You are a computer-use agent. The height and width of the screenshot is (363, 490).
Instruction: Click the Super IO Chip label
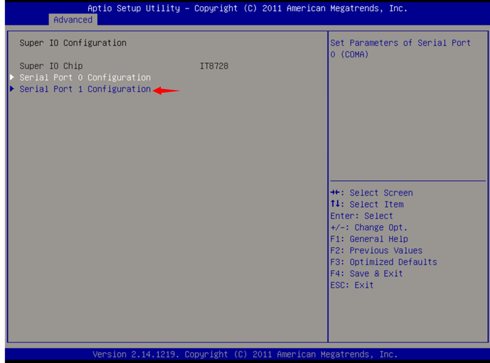51,66
